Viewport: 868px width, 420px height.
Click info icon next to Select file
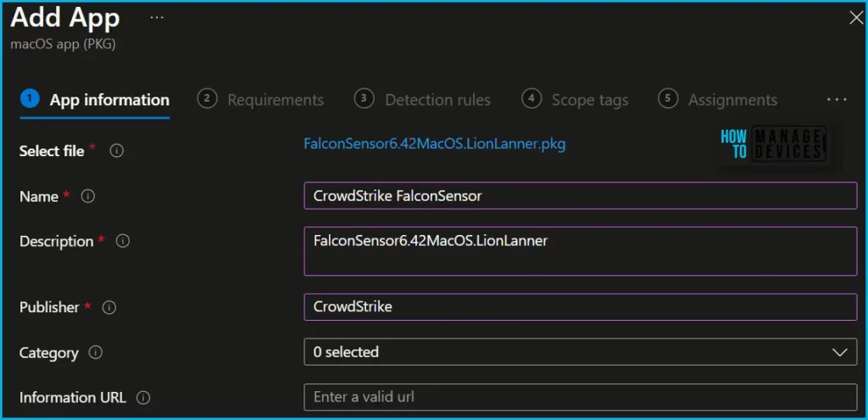pos(116,151)
